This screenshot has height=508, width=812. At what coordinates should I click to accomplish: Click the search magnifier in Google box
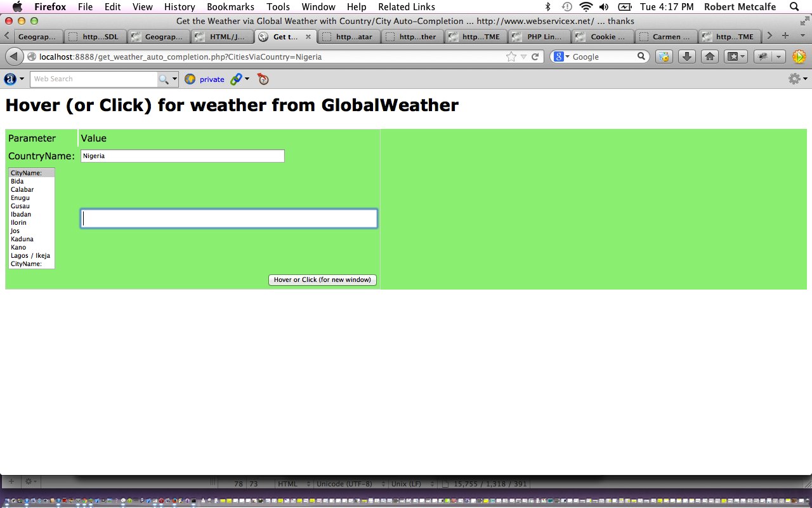pos(641,57)
